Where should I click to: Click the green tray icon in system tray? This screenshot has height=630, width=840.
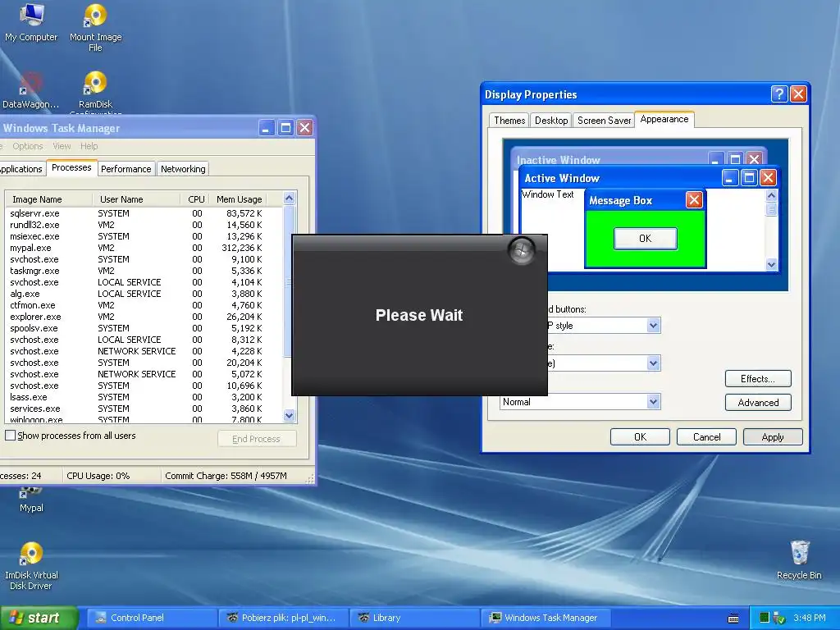(x=765, y=618)
